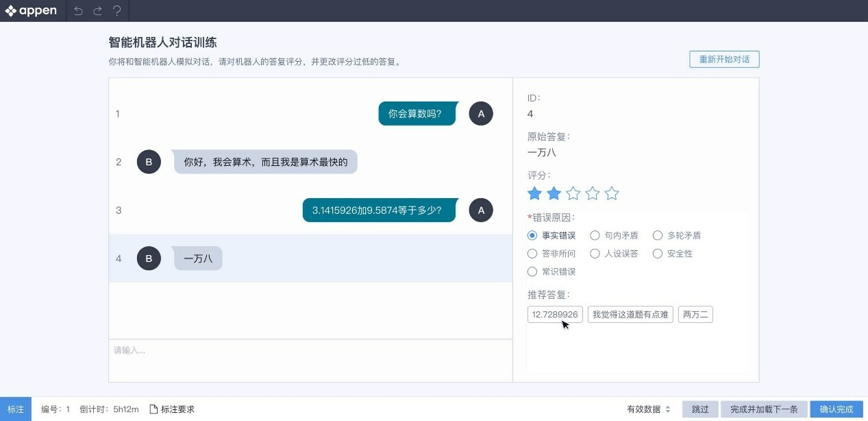Open 标注要求 document link
Screen dimensions: 868x421
point(172,409)
